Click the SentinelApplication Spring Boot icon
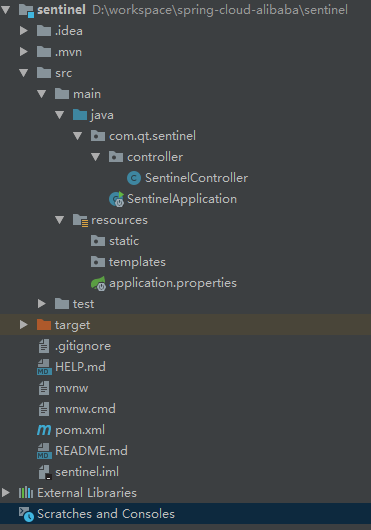The image size is (371, 530). [x=117, y=199]
